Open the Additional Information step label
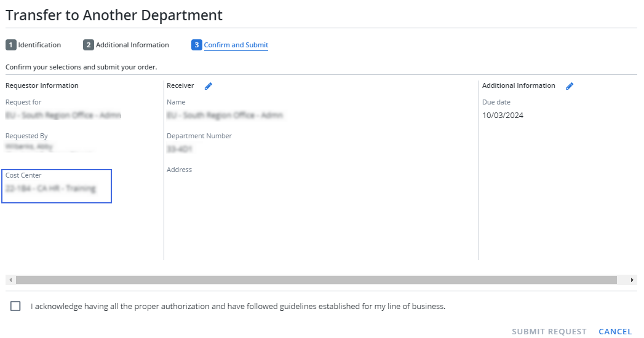Viewport: 644px width, 338px height. (x=132, y=45)
